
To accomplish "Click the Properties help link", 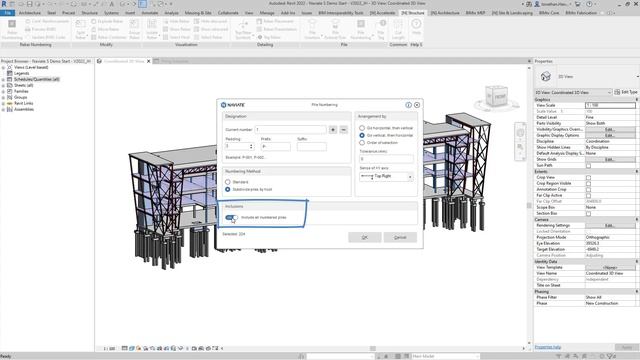I will (x=548, y=347).
